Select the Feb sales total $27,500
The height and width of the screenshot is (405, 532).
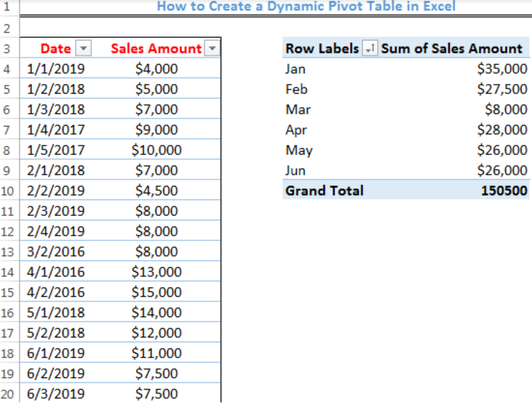coord(502,88)
